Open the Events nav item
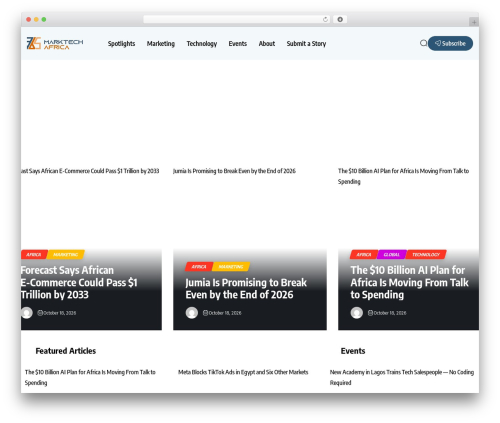This screenshot has width=500, height=423. (x=238, y=43)
